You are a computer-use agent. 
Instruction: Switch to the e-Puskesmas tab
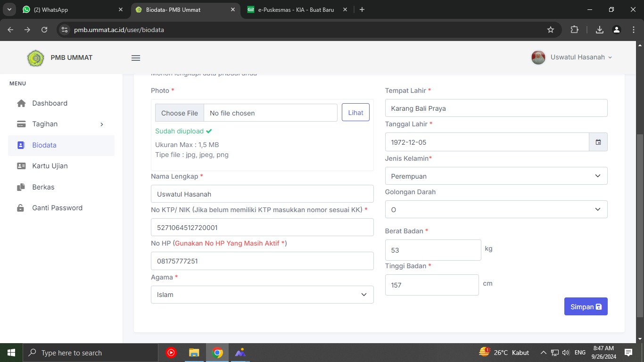click(296, 9)
